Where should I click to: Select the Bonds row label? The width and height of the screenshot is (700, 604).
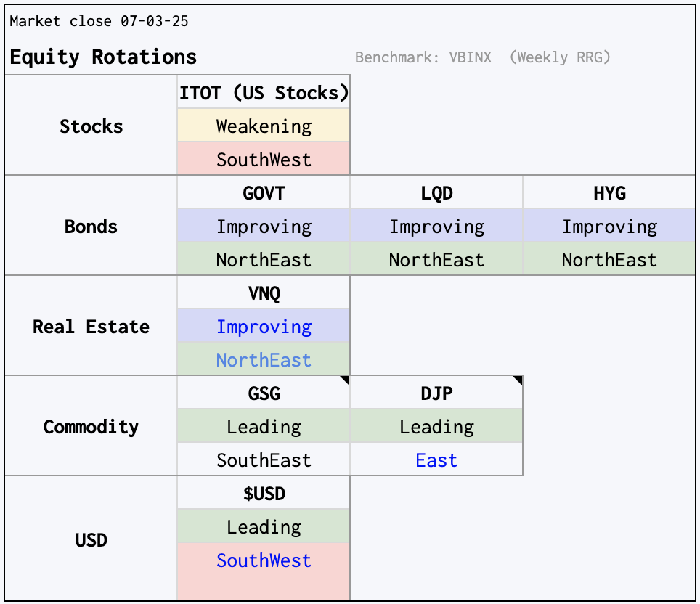91,226
